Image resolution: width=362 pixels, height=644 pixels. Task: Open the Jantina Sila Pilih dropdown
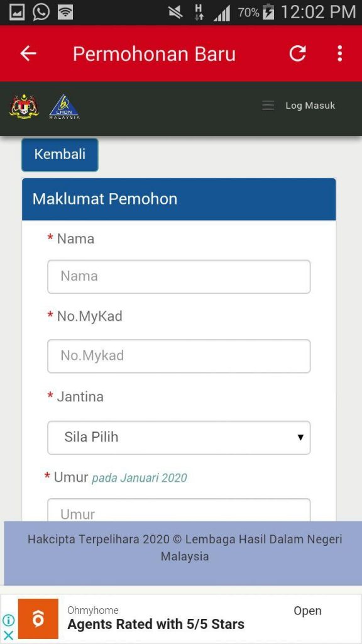click(179, 438)
